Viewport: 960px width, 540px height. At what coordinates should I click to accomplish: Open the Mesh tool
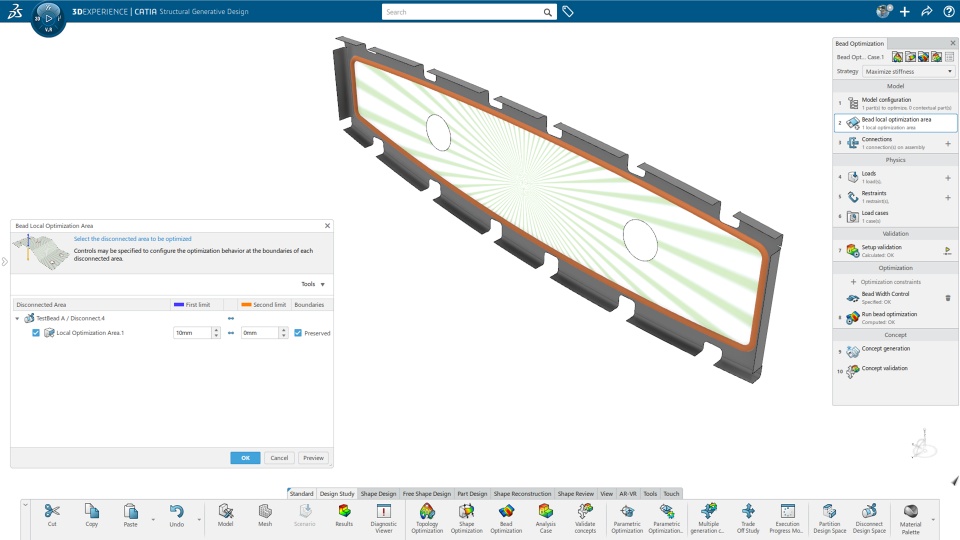pos(265,514)
